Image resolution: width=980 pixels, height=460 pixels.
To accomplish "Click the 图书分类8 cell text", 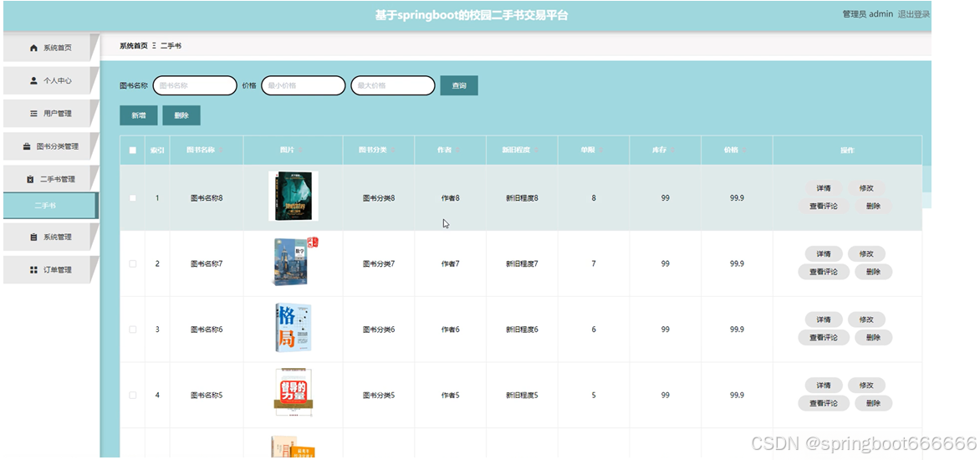I will pos(379,198).
